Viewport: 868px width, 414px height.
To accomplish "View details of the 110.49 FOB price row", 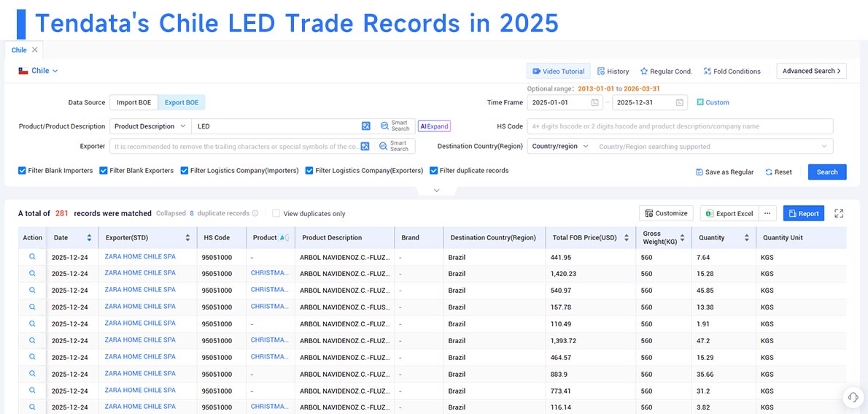I will [x=32, y=323].
